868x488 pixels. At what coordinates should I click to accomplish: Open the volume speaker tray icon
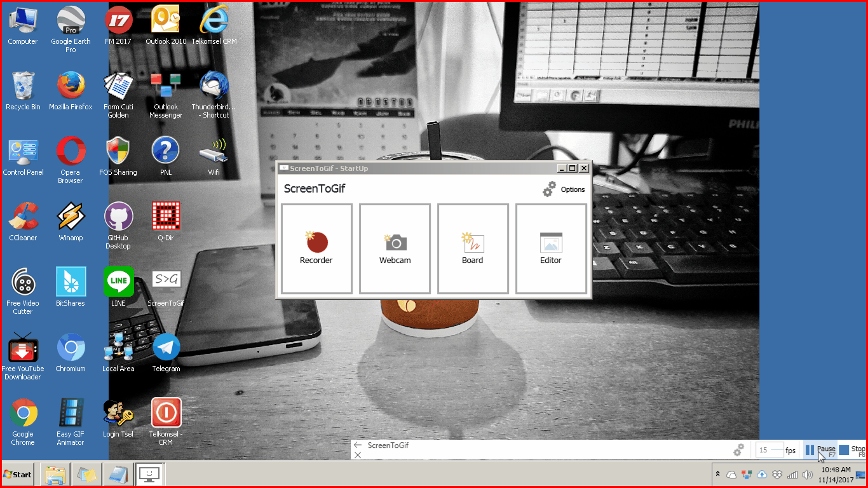[808, 474]
